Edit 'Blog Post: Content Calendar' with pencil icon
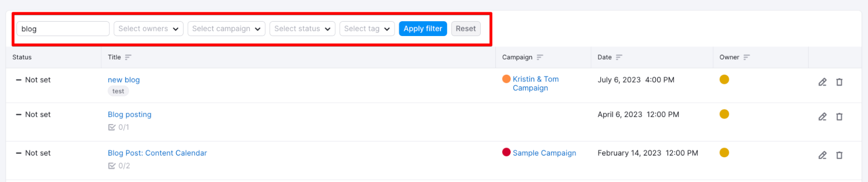 tap(822, 155)
